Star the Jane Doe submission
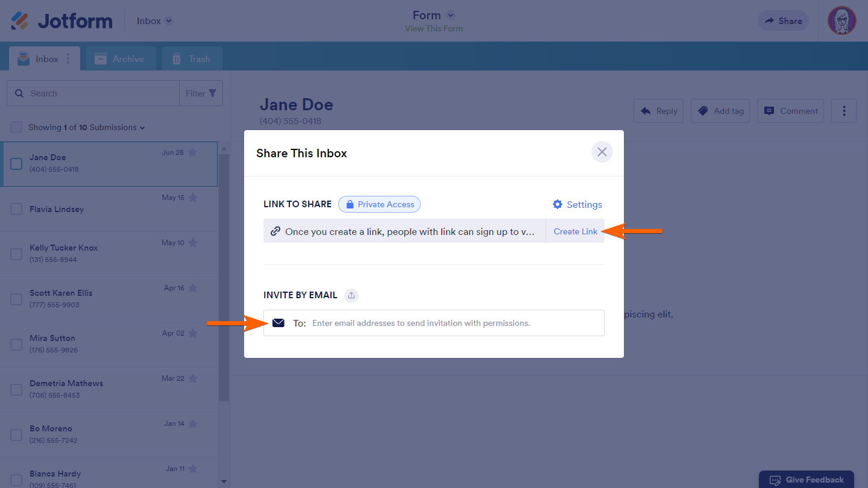The width and height of the screenshot is (868, 488). 192,152
